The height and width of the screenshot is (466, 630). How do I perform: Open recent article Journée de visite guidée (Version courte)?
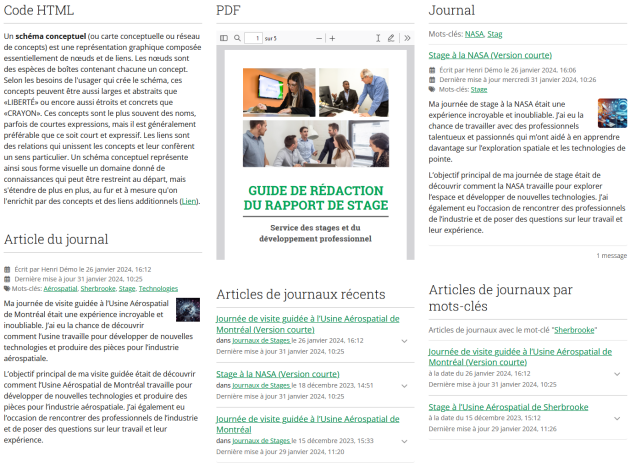tap(308, 324)
